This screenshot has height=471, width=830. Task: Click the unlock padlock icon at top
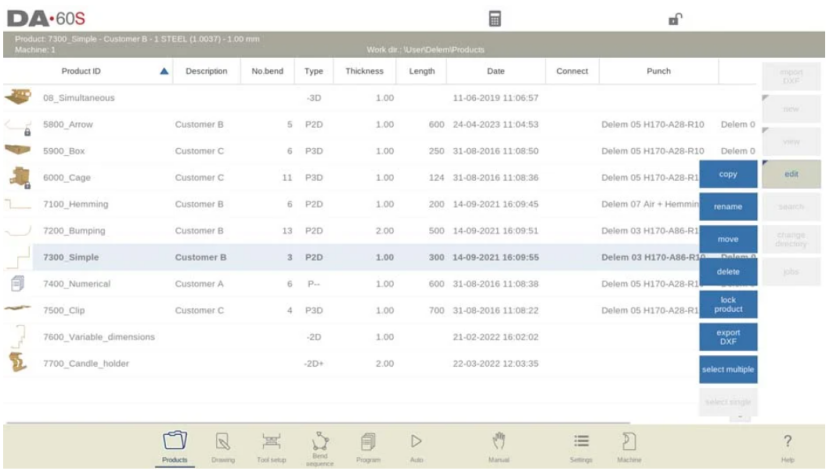[x=675, y=18]
